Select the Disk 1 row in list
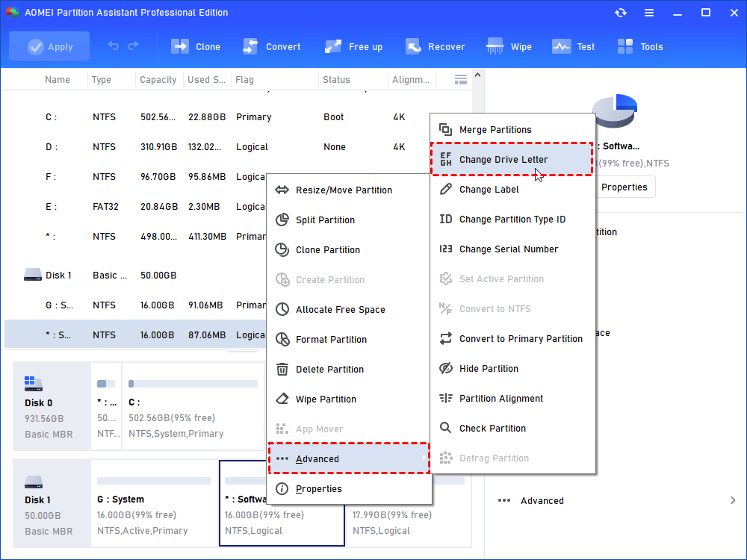Screen dimensions: 747x560 click(x=135, y=276)
